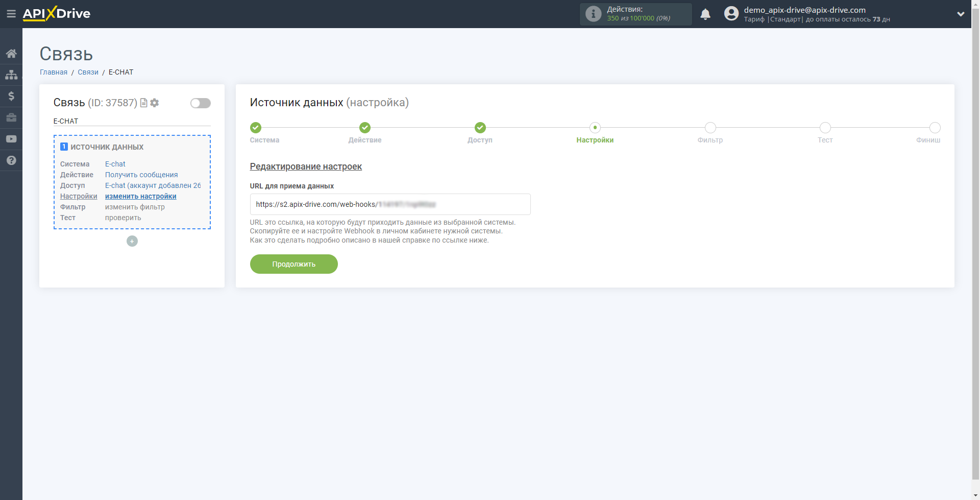The width and height of the screenshot is (980, 500).
Task: Click the E-chat system link
Action: click(x=115, y=164)
